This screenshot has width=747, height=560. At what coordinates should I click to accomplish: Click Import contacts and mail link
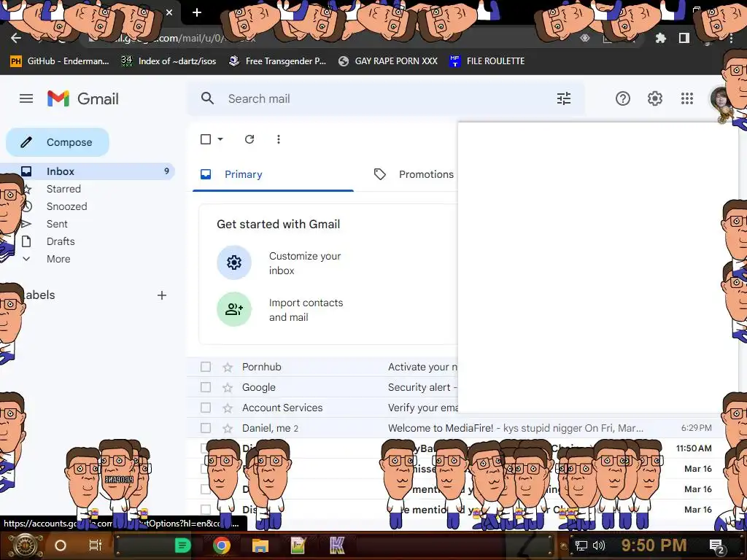tap(306, 310)
